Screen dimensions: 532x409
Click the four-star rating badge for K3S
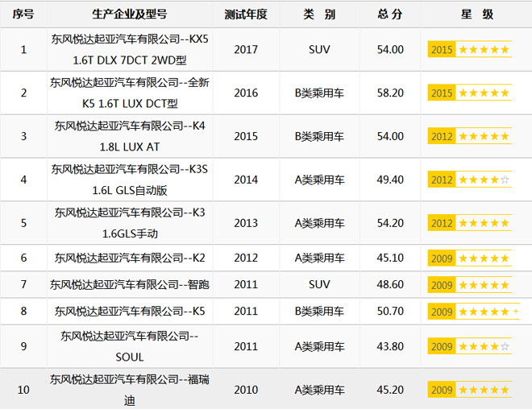click(470, 180)
